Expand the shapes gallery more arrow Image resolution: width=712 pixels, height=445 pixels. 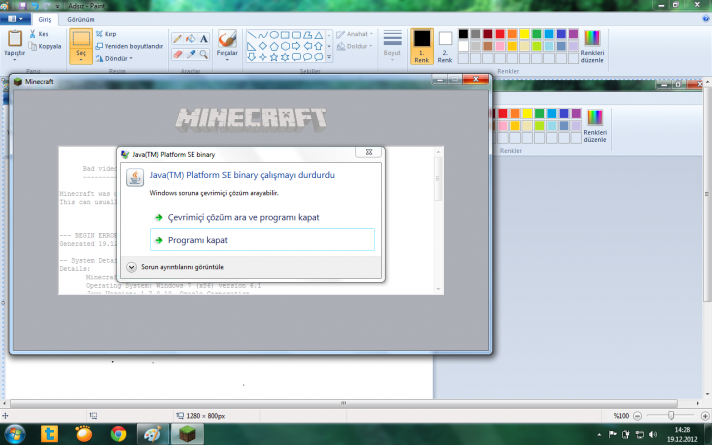[329, 57]
